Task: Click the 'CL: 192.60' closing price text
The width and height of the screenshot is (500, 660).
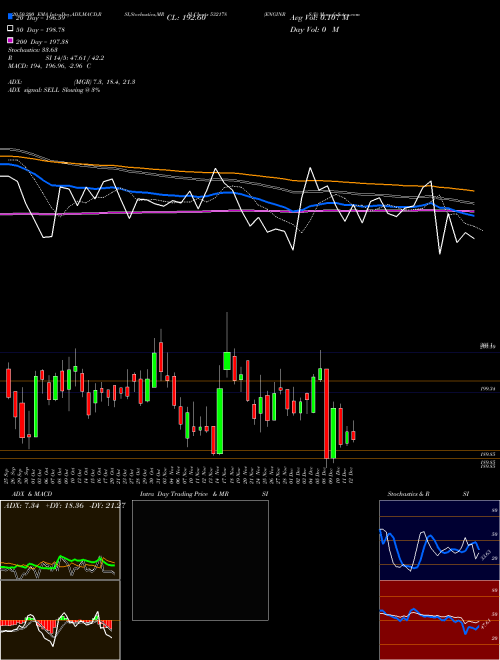Action: tap(186, 18)
